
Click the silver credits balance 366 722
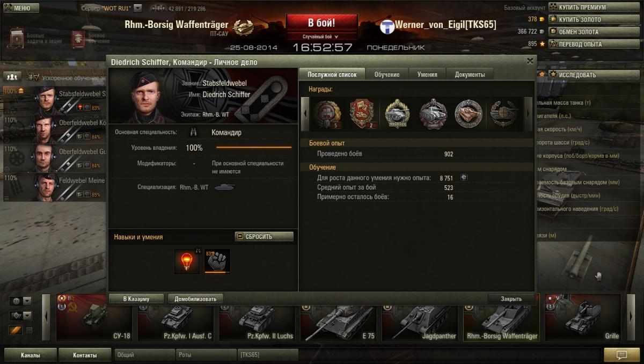coord(531,32)
